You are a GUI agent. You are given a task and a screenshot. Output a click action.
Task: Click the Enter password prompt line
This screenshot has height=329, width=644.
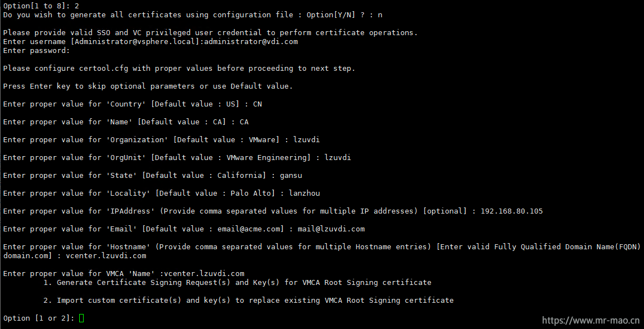pyautogui.click(x=37, y=50)
